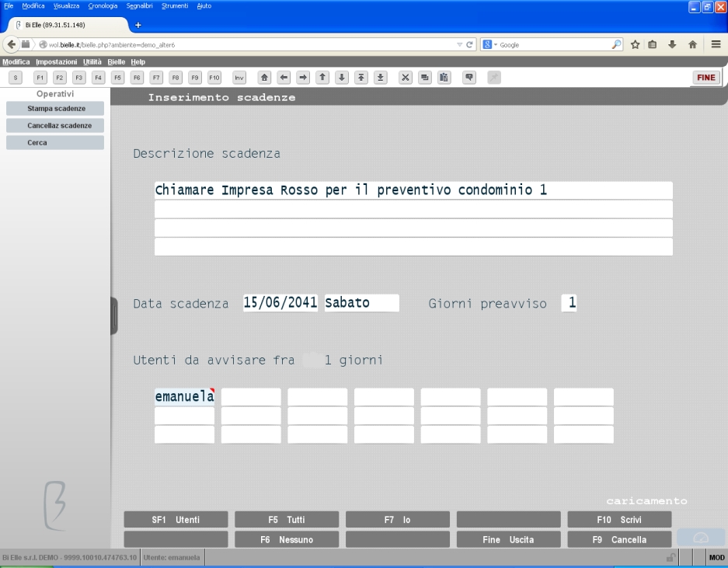
Task: Click the F9 Cancella button
Action: tap(619, 540)
